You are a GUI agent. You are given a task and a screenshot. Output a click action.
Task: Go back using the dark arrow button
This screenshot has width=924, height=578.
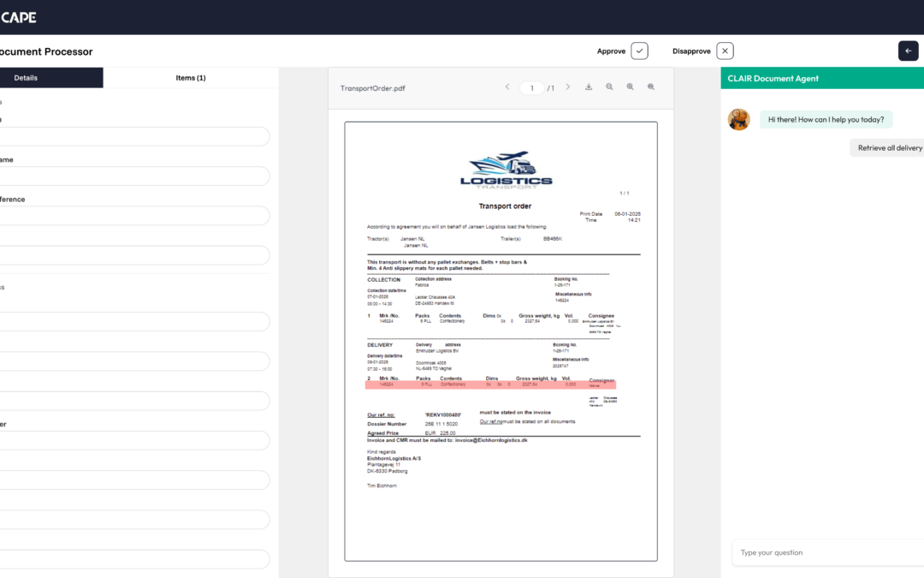(908, 51)
